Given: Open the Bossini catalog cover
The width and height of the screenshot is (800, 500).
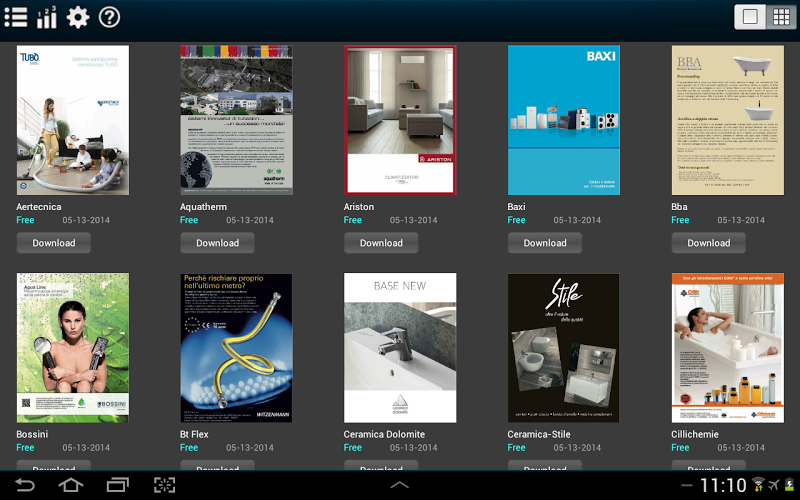Looking at the screenshot, I should click(72, 348).
